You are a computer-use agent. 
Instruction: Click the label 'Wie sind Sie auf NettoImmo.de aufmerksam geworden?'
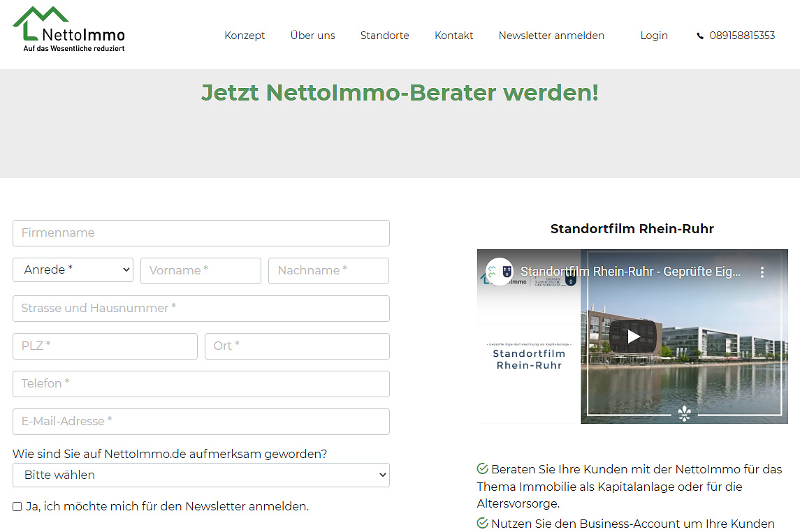point(170,454)
